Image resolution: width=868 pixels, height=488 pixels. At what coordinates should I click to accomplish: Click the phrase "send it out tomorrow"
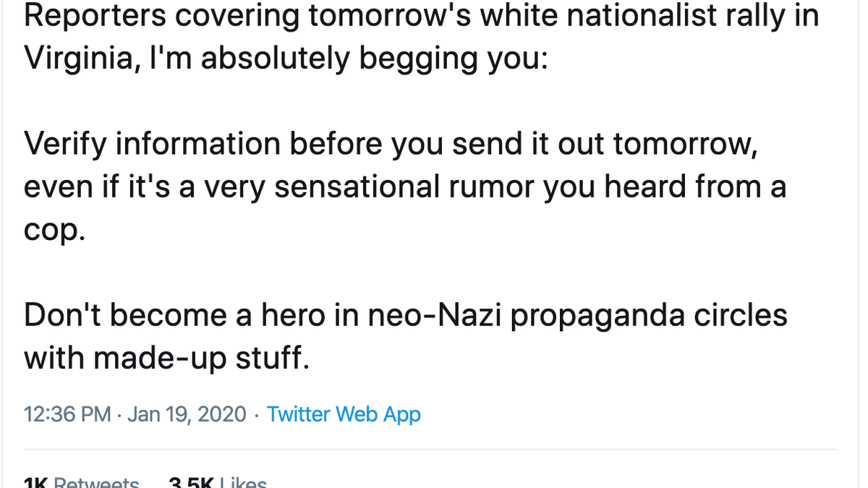point(601,146)
